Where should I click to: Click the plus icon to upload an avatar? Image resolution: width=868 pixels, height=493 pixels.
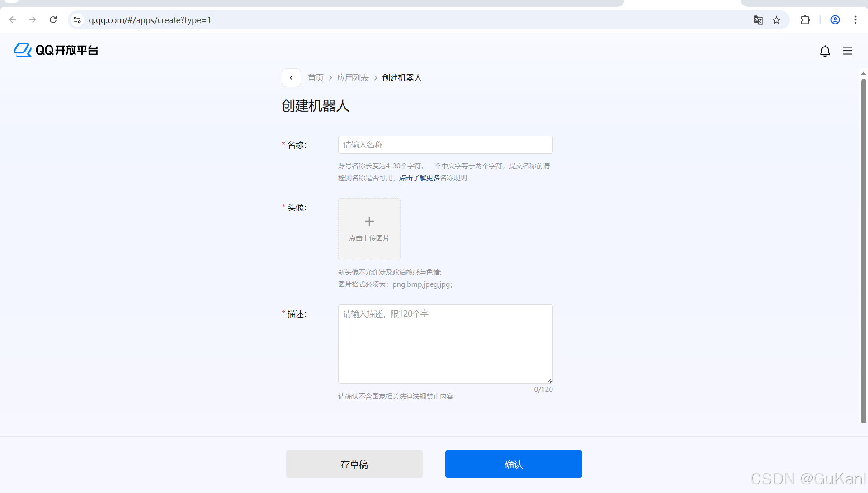(369, 221)
